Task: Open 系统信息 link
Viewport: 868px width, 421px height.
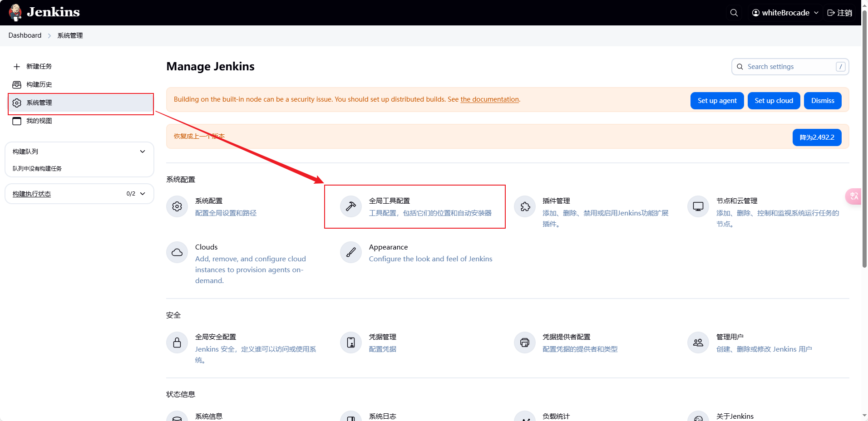Action: coord(209,416)
